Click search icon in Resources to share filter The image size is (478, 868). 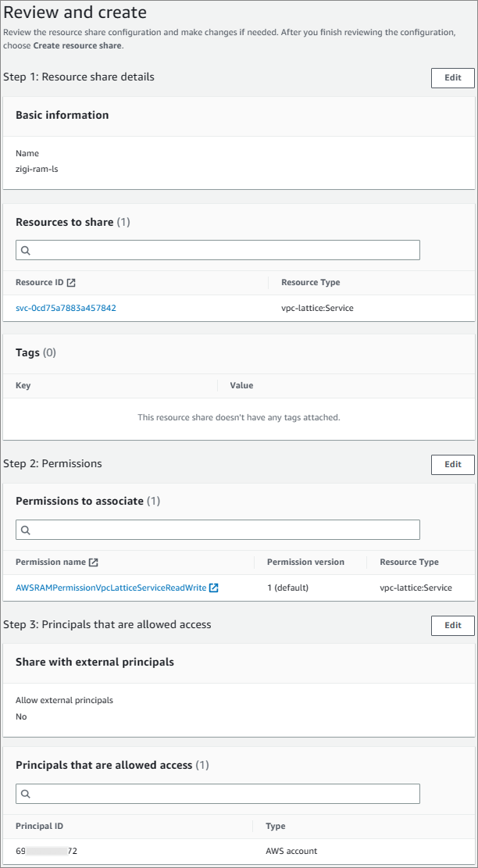coord(26,251)
